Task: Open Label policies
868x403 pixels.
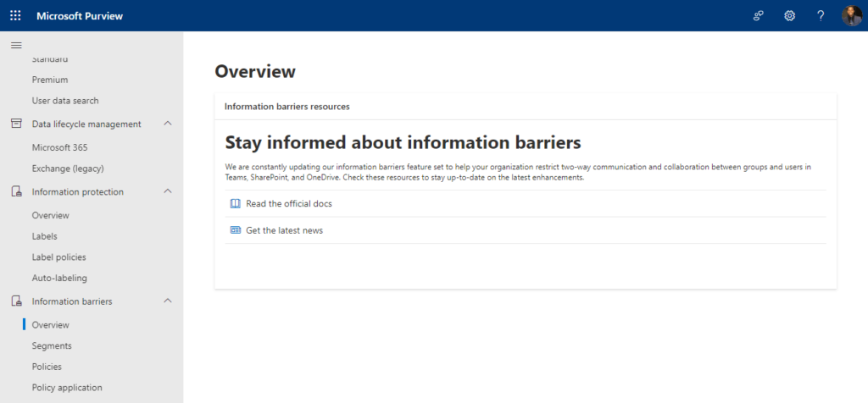Action: click(58, 257)
